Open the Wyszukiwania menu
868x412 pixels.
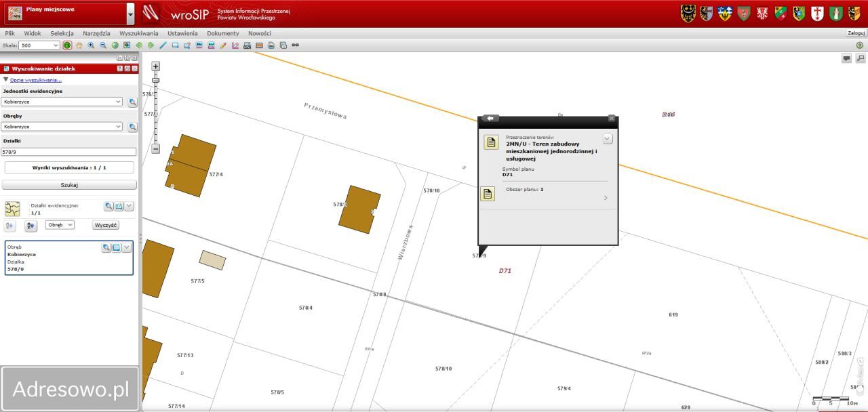138,33
